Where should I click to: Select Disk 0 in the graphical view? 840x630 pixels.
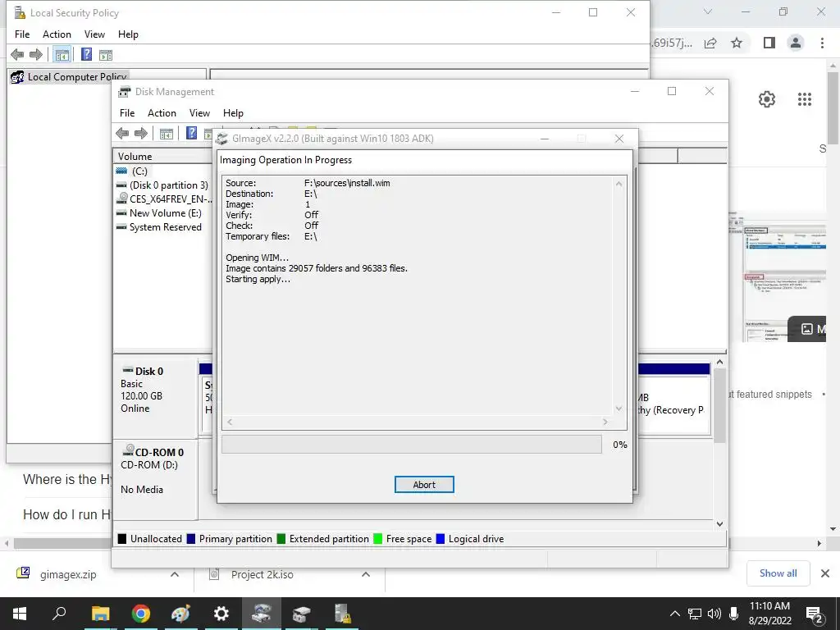155,398
